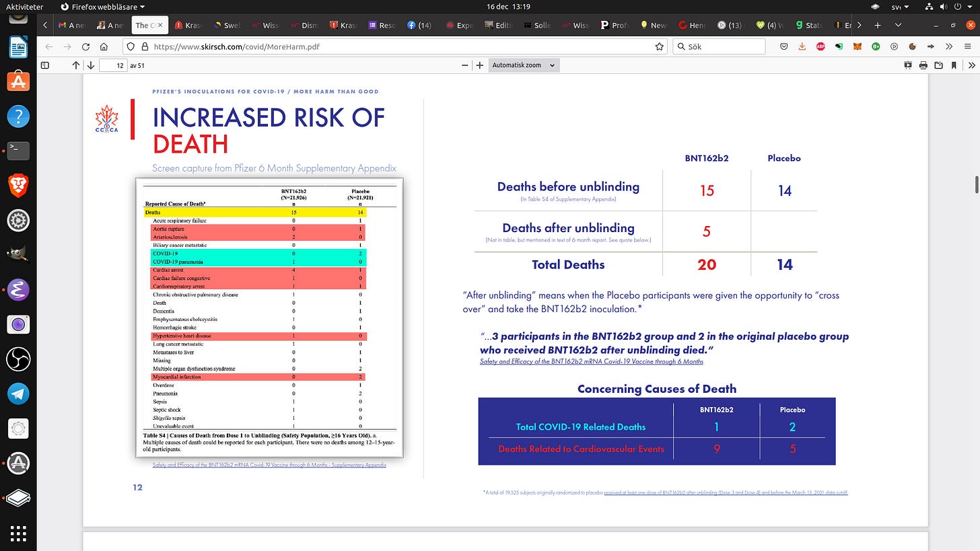Viewport: 980px width, 551px height.
Task: Switch to the Facebook (14) tab
Action: coord(421,25)
